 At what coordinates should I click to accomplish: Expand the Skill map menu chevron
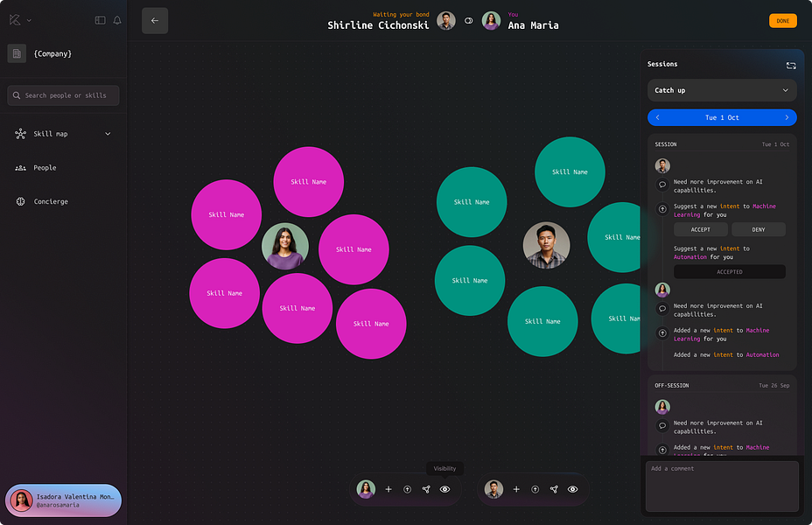click(x=108, y=134)
